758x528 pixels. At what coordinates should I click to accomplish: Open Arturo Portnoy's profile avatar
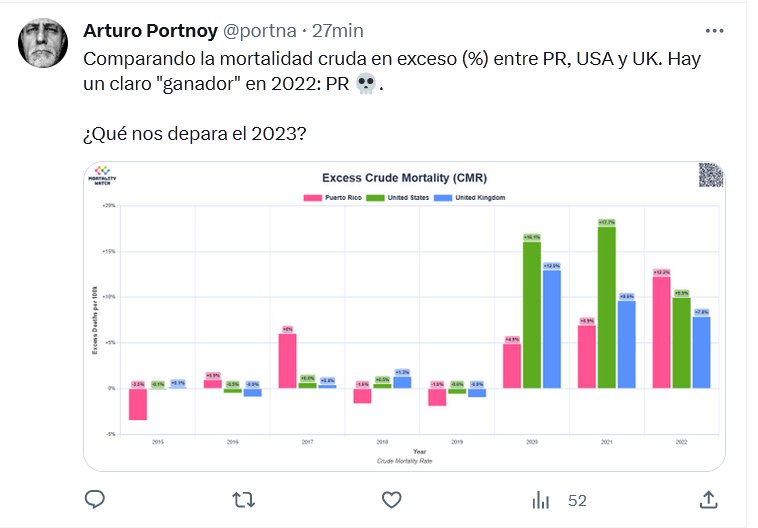(43, 41)
